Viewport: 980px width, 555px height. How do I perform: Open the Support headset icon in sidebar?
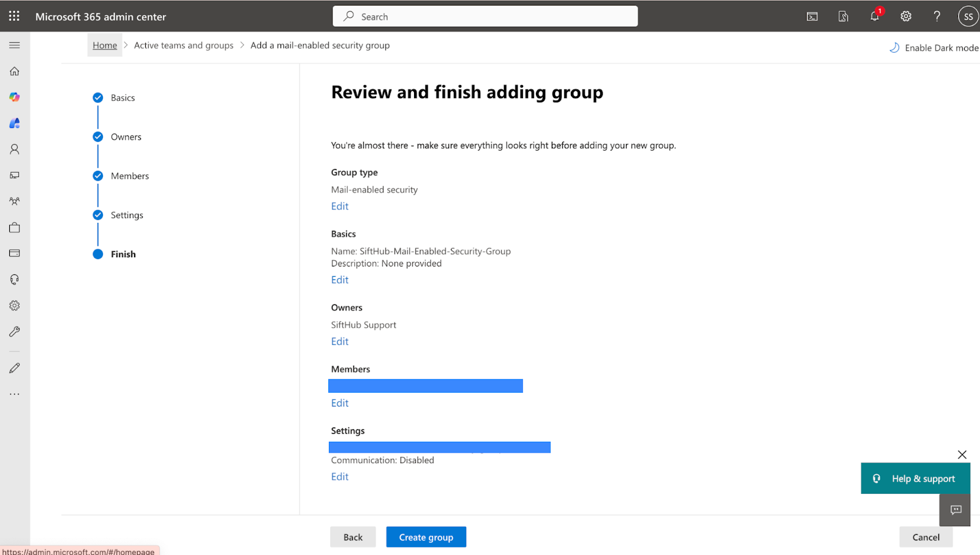tap(15, 279)
